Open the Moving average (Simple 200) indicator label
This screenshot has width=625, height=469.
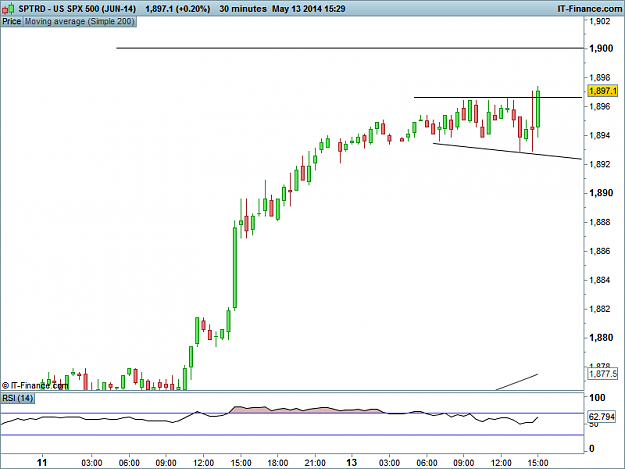[80, 22]
